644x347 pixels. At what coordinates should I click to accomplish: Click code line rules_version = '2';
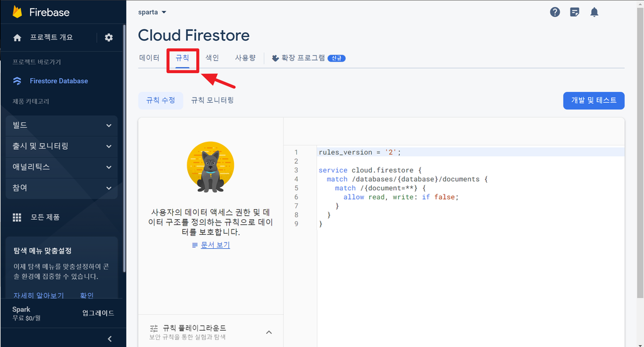click(x=360, y=152)
